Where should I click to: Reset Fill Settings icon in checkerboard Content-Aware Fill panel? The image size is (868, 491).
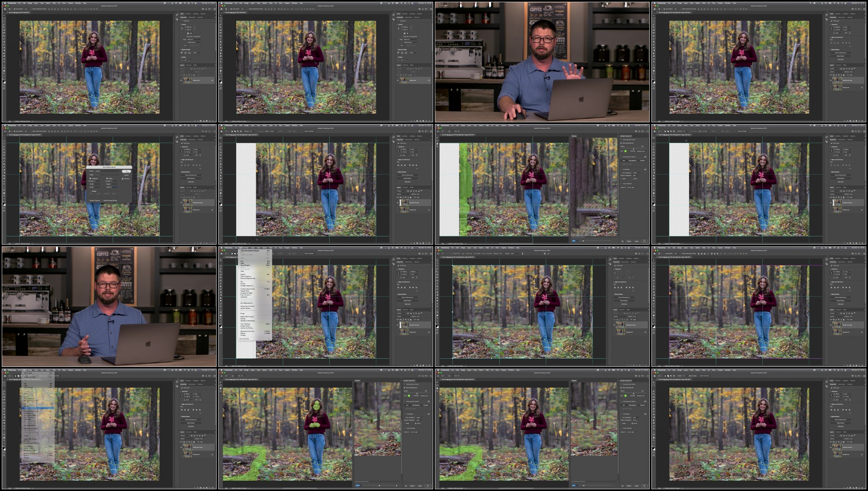(x=645, y=170)
